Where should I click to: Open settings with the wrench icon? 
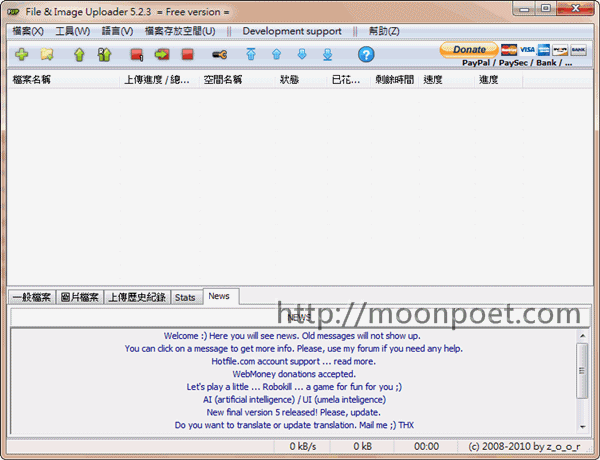(x=220, y=55)
